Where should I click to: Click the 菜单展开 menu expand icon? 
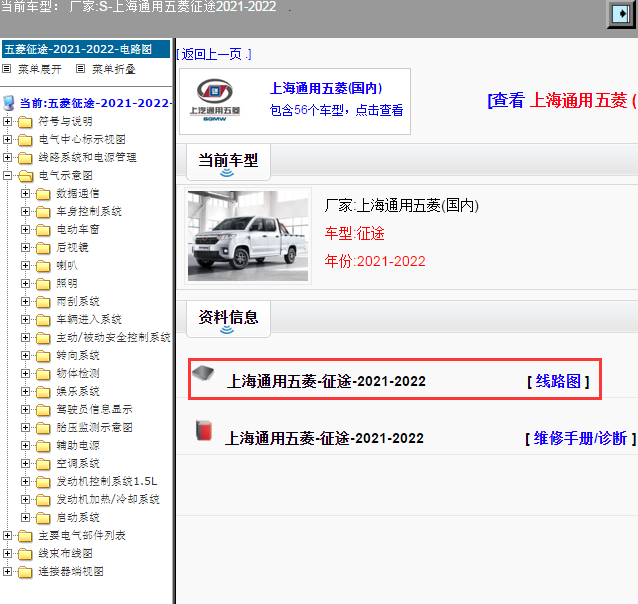tap(7, 68)
